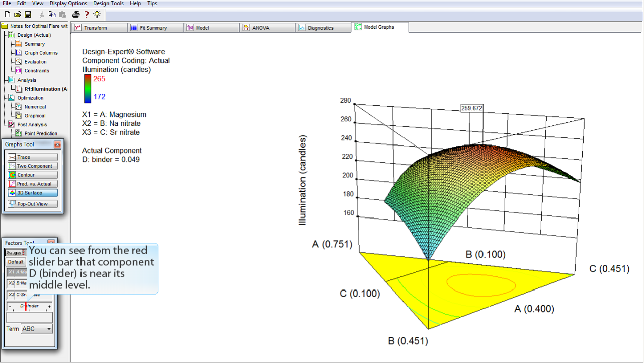Click the Point Prediction tree label
The height and width of the screenshot is (363, 644).
click(x=41, y=133)
